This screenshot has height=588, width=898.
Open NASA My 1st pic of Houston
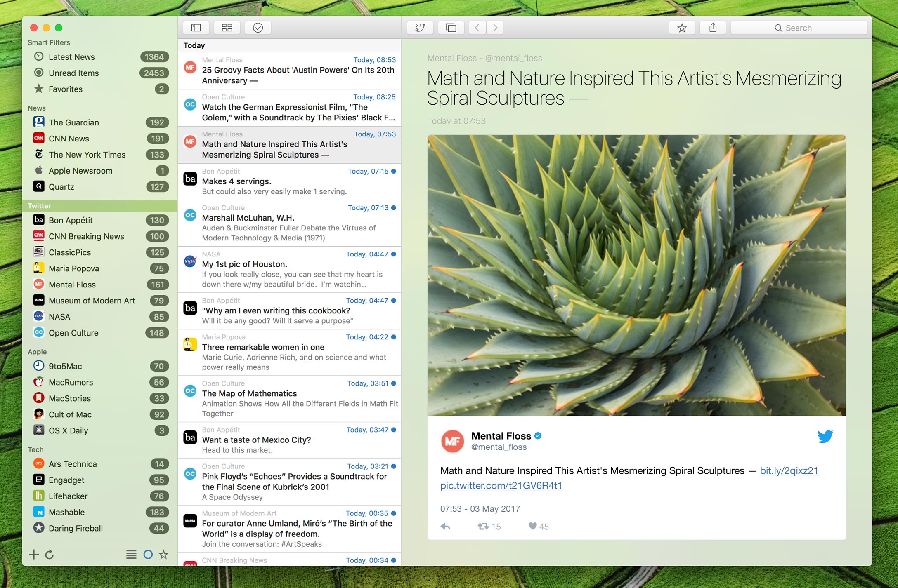coord(289,270)
